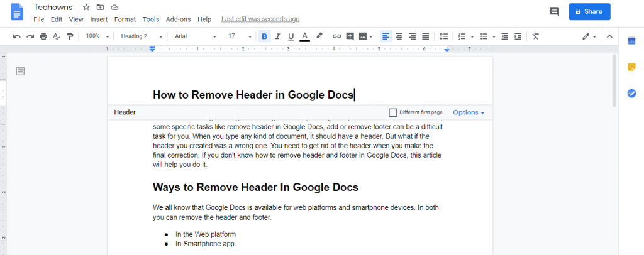Set right text alignment
This screenshot has width=644, height=255.
[413, 36]
